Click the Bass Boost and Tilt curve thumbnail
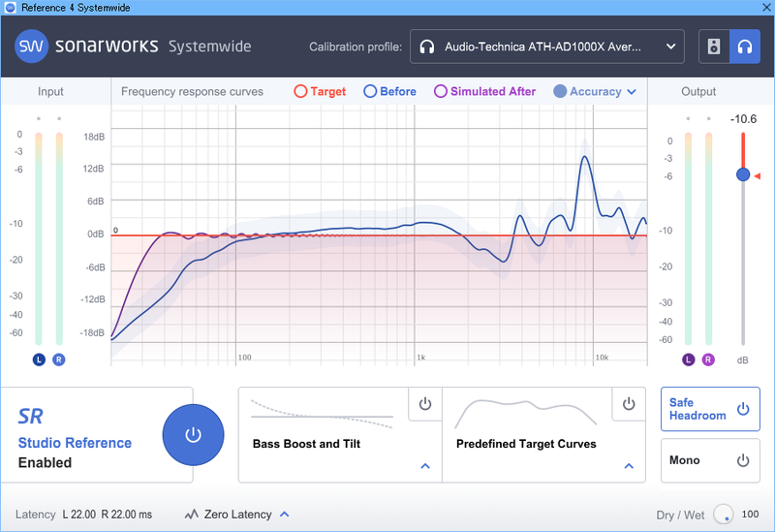Screen dimensions: 775x532 click(x=322, y=414)
